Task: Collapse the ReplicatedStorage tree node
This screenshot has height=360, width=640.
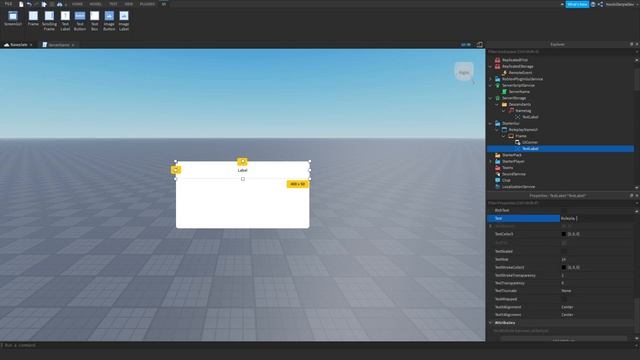Action: (x=491, y=66)
